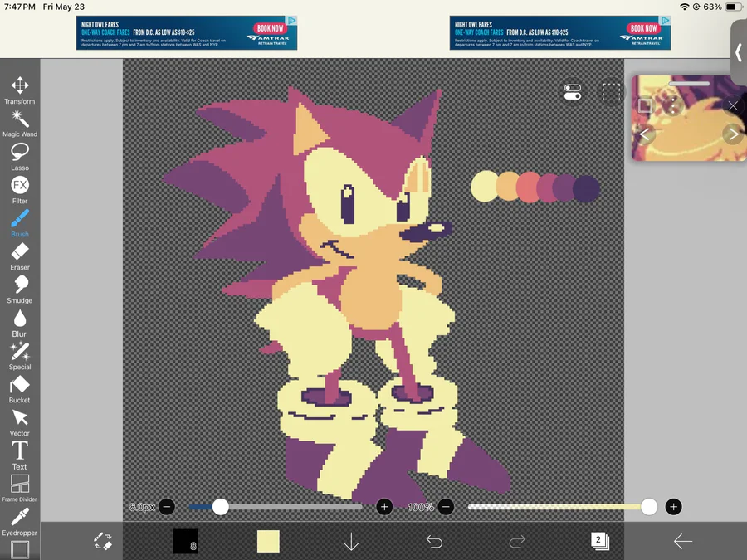The image size is (747, 560).
Task: Increase brush opacity with plus button
Action: coord(673,507)
